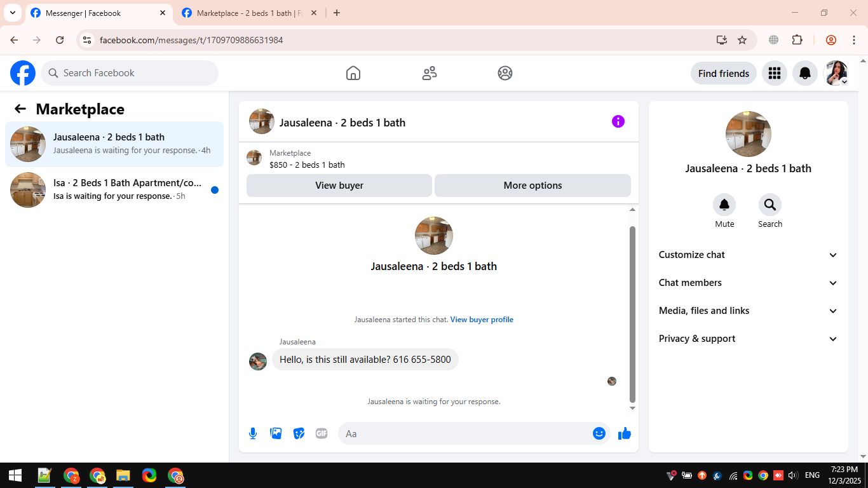Switch to the Marketplace - 2 beds 1 bath tab
Screen dimensions: 868x488
click(250, 13)
